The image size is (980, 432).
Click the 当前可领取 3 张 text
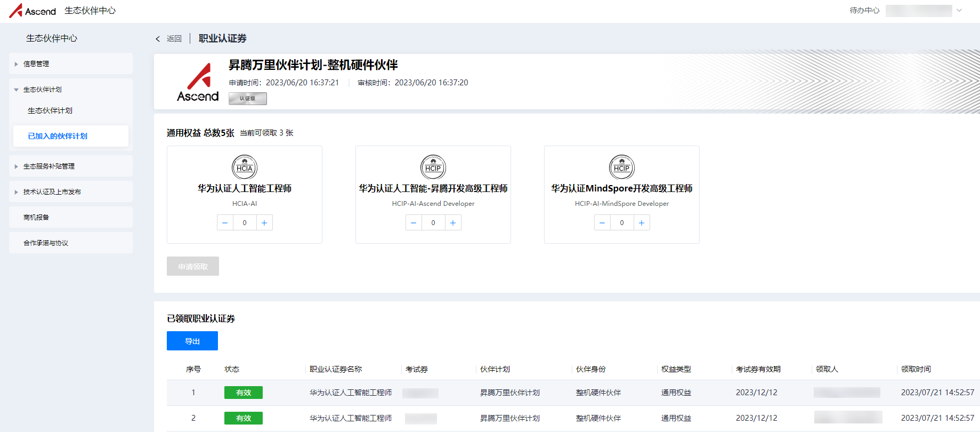(266, 133)
